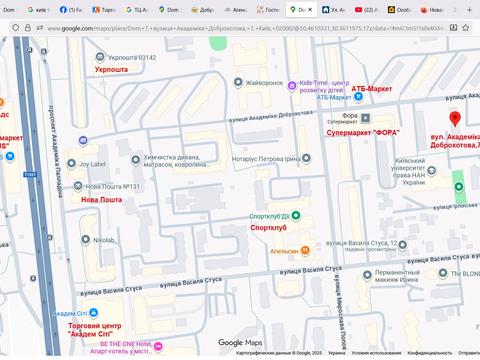This screenshot has height=360, width=480.
Task: Select the Жайворонок place marker
Action: [238, 82]
